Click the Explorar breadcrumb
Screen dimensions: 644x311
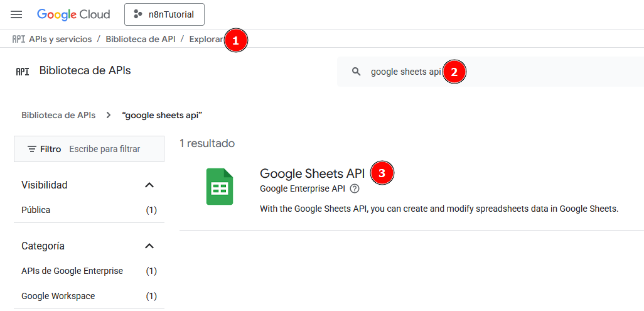pyautogui.click(x=207, y=40)
